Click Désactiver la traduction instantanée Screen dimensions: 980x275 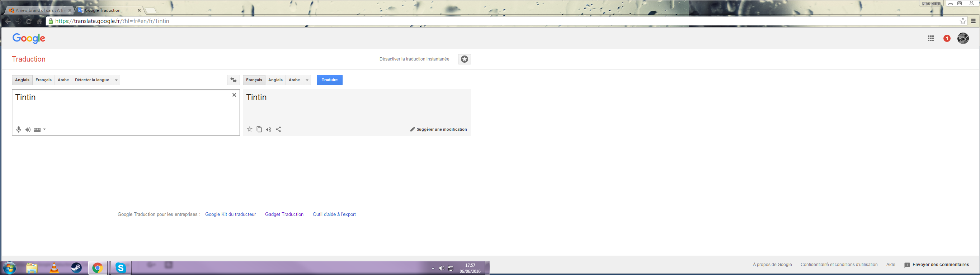point(414,59)
